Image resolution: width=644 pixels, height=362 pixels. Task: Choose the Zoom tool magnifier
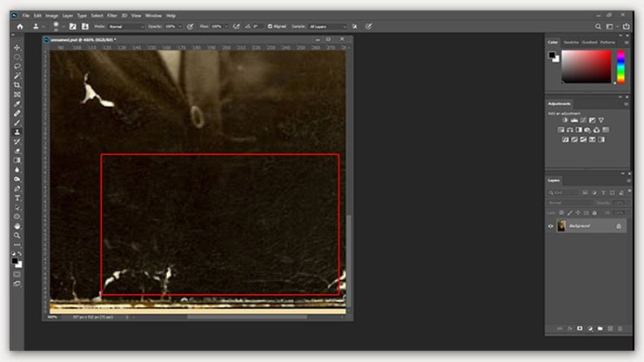17,235
